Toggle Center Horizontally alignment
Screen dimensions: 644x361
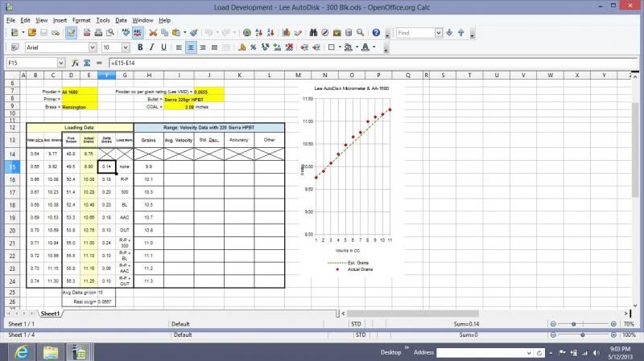click(x=191, y=47)
